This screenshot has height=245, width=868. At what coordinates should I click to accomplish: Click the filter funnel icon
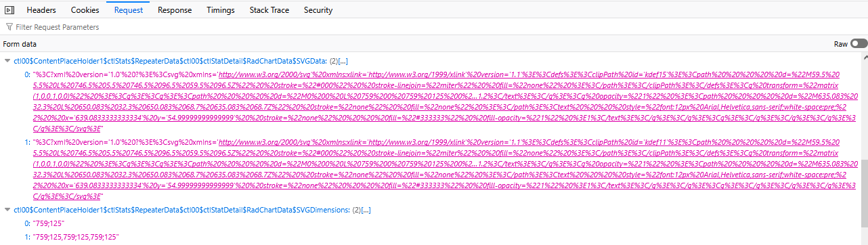(x=9, y=27)
